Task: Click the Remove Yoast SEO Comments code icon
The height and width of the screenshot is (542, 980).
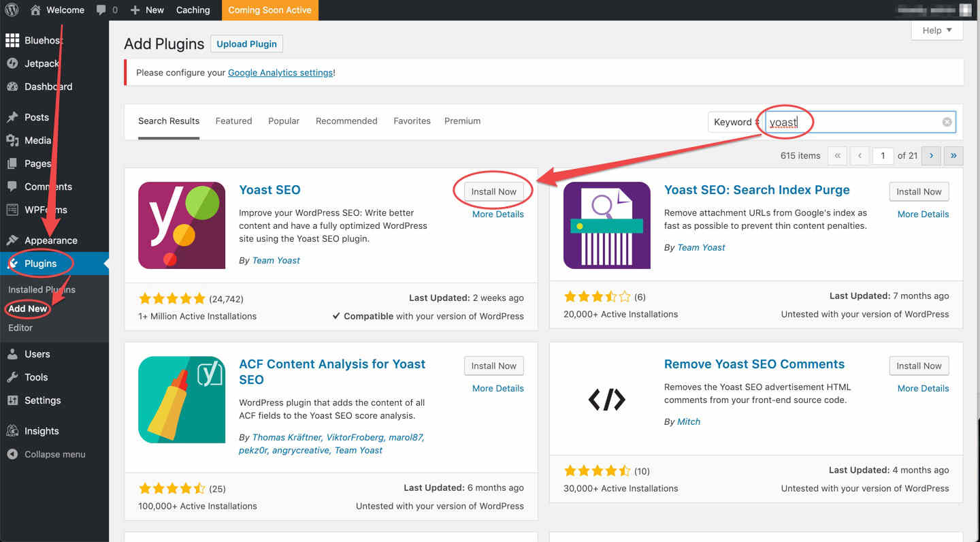Action: (607, 400)
